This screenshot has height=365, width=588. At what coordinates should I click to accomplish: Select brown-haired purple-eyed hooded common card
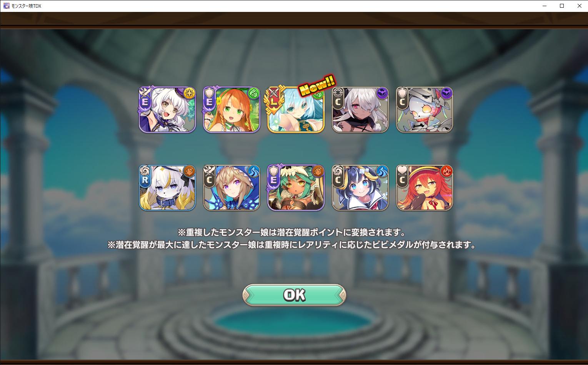click(x=232, y=188)
